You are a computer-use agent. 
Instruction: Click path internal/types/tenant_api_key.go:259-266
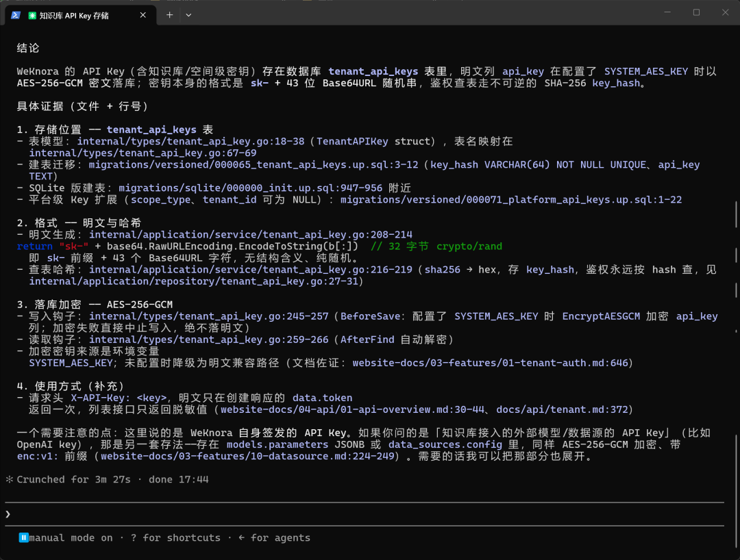208,340
